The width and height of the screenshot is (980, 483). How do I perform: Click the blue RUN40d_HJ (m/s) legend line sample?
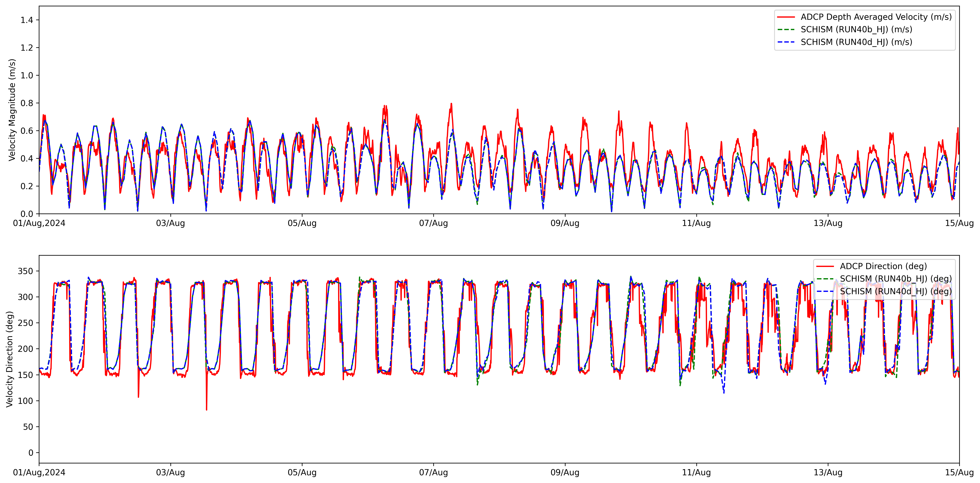click(x=786, y=42)
